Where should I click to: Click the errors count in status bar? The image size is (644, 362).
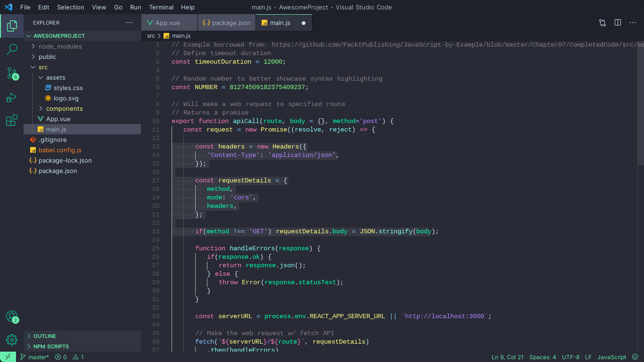click(x=61, y=357)
